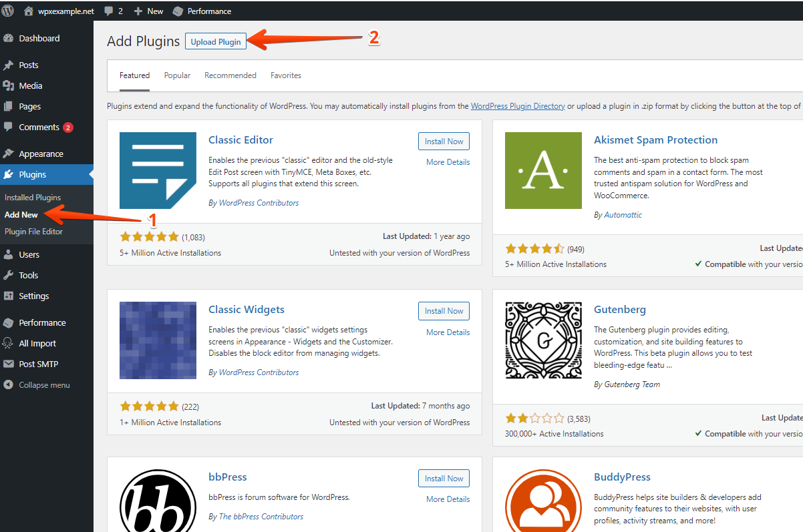Open the Classic Editor plugin thumbnail
Screen dimensions: 803x532
pyautogui.click(x=158, y=171)
